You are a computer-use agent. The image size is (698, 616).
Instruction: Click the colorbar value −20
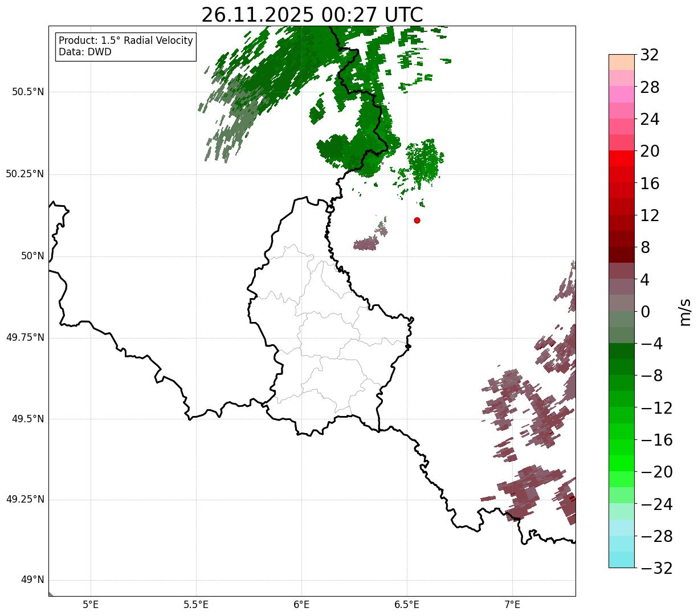(656, 472)
